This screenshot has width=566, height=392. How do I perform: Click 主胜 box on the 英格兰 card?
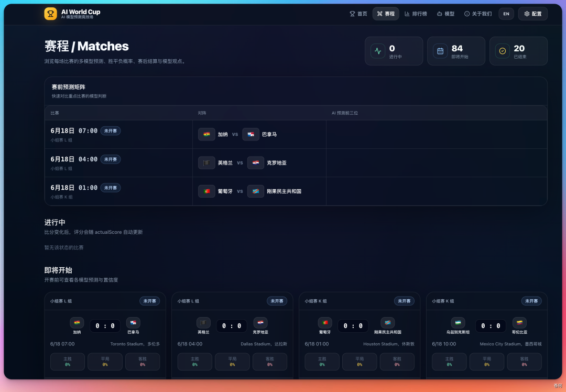tap(195, 362)
